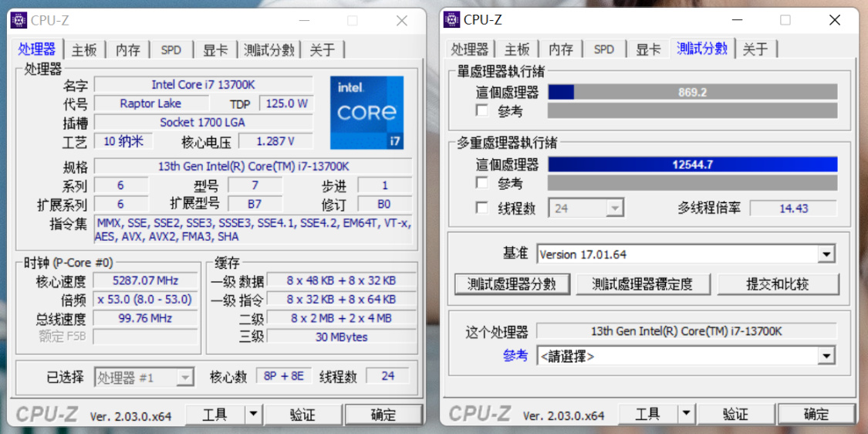
Task: Tick the 线程数 checkbox
Action: coord(482,209)
